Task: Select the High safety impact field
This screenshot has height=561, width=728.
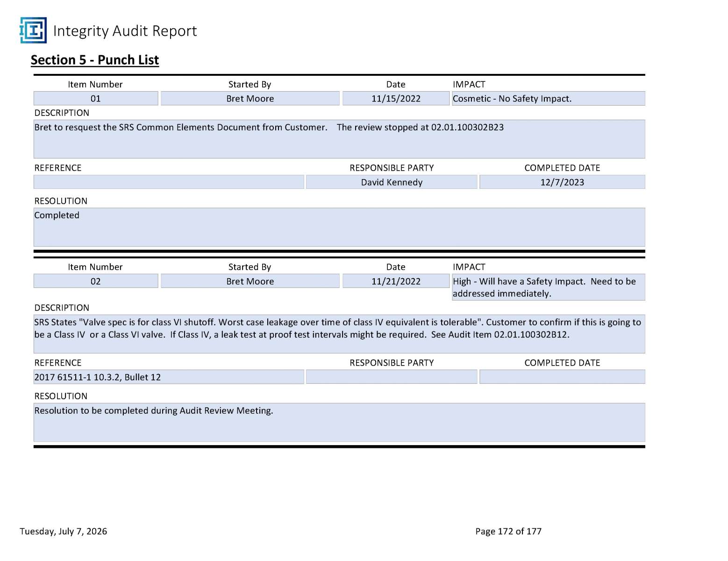Action: click(x=548, y=287)
